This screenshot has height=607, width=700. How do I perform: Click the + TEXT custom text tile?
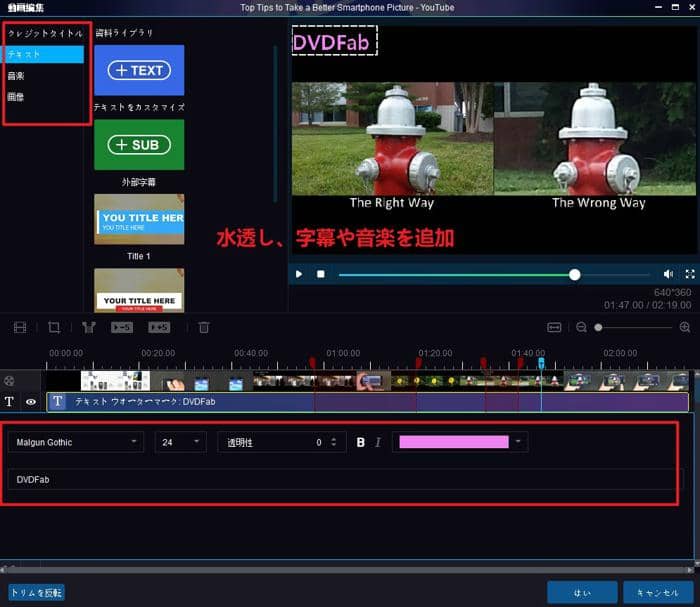(x=139, y=70)
